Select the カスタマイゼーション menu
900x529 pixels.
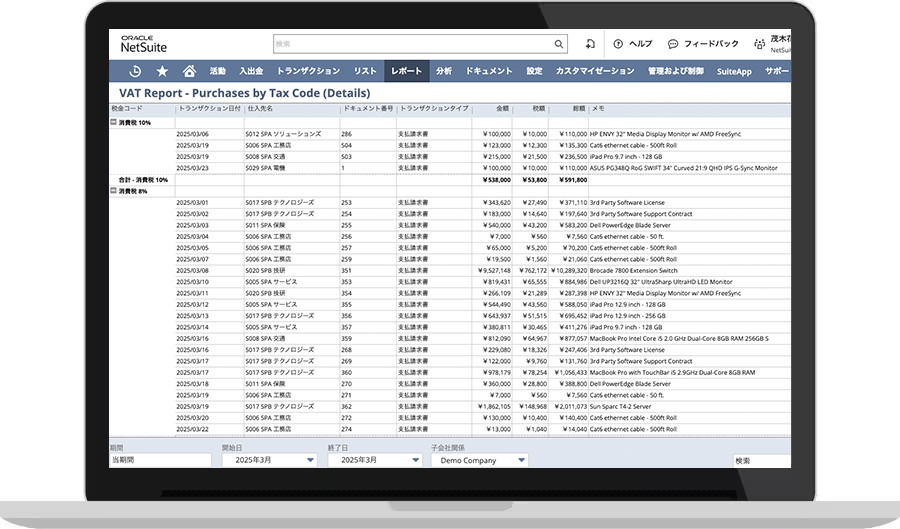(x=594, y=71)
